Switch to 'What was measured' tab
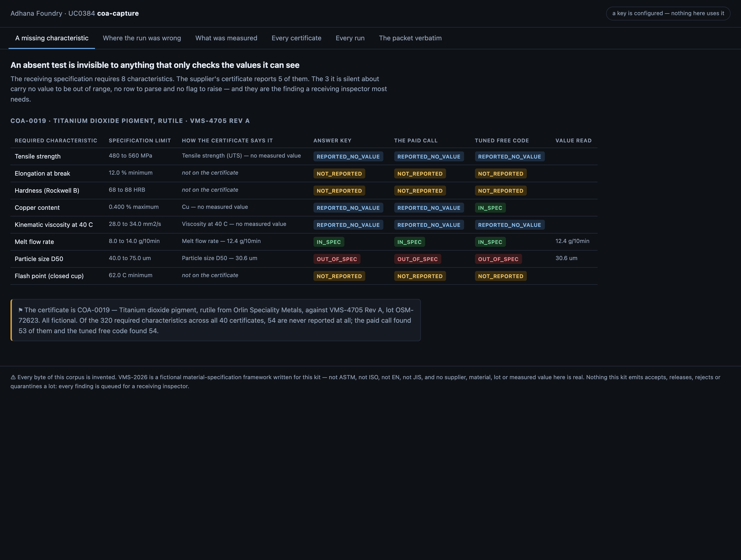This screenshot has width=741, height=560. click(x=226, y=38)
